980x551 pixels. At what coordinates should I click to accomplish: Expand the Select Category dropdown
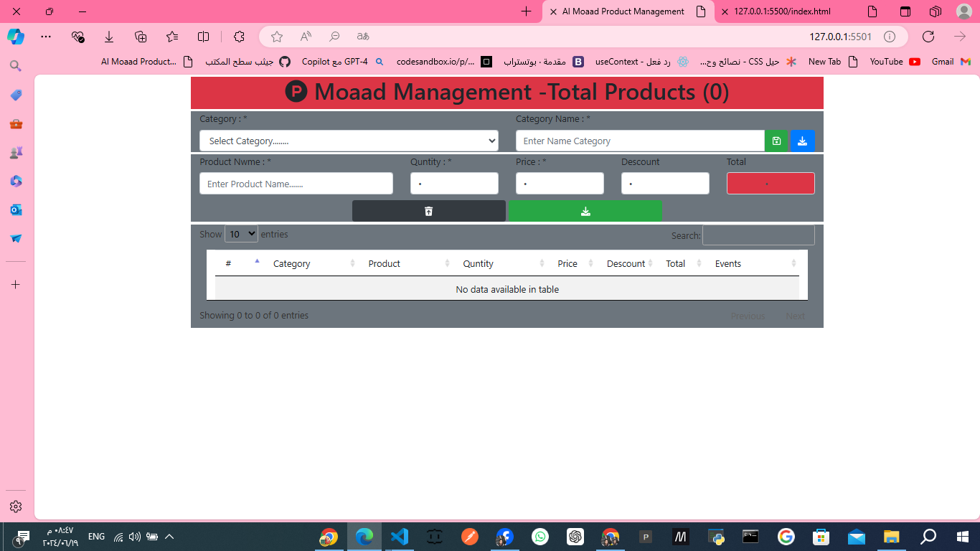pyautogui.click(x=349, y=141)
